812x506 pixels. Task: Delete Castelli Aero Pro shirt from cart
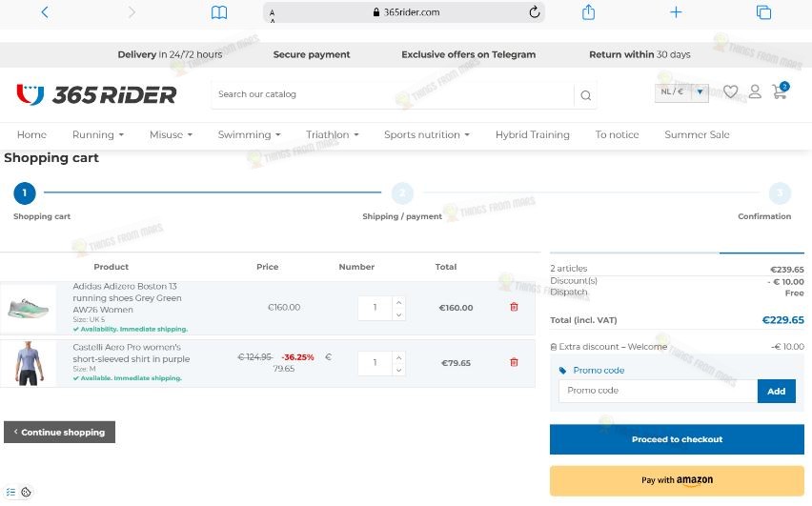[x=514, y=362]
